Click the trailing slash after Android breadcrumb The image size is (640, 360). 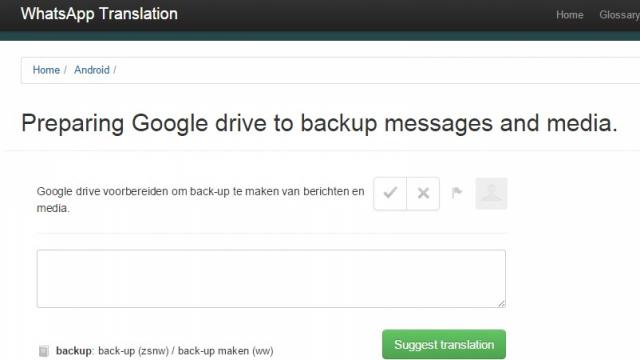click(115, 70)
